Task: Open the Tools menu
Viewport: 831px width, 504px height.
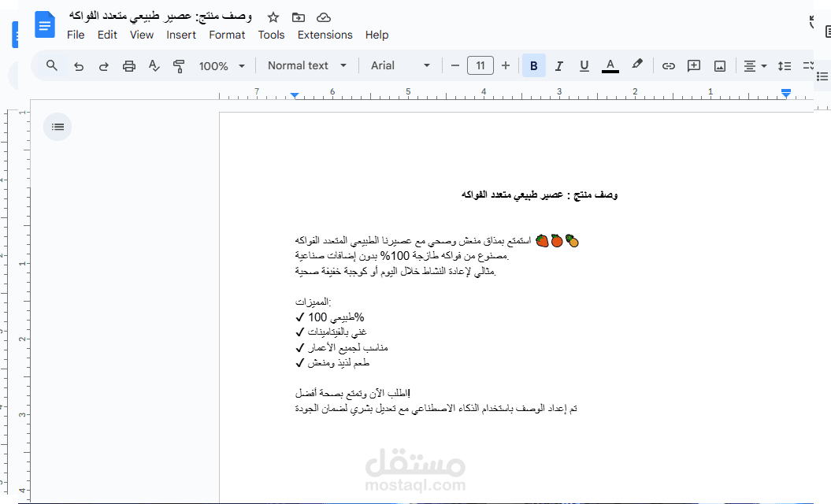Action: [271, 35]
